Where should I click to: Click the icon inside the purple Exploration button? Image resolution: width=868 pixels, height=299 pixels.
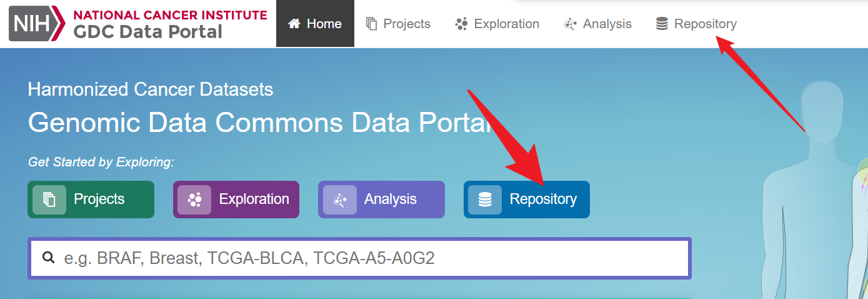pos(194,200)
